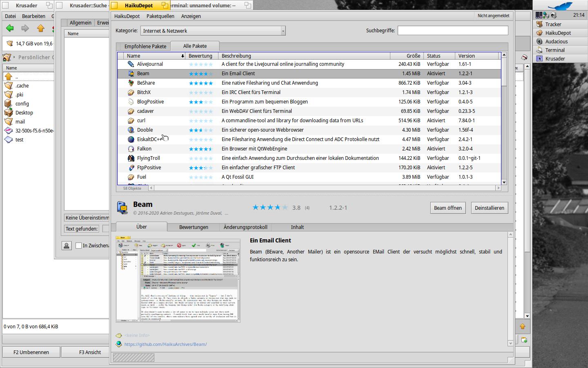Click the curl package icon
588x368 pixels.
131,121
